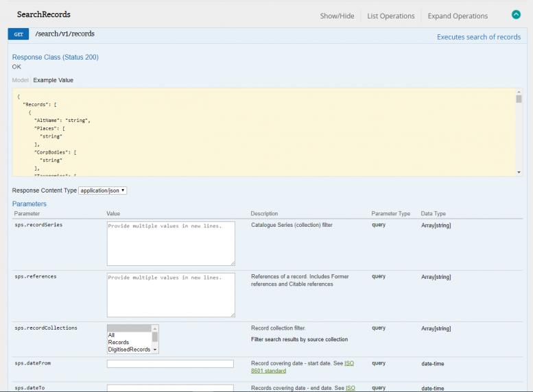Screen dimensions: 533x392
Task: Click 'Catalogue Series (collection) filter' description
Action: coord(292,225)
